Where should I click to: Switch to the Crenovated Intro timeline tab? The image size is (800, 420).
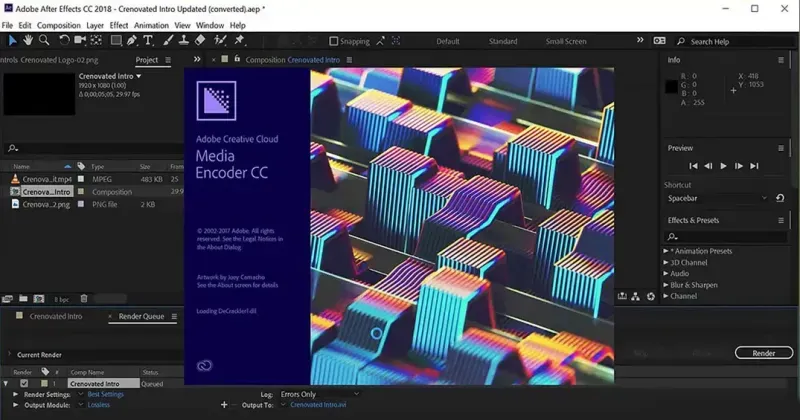pos(56,316)
